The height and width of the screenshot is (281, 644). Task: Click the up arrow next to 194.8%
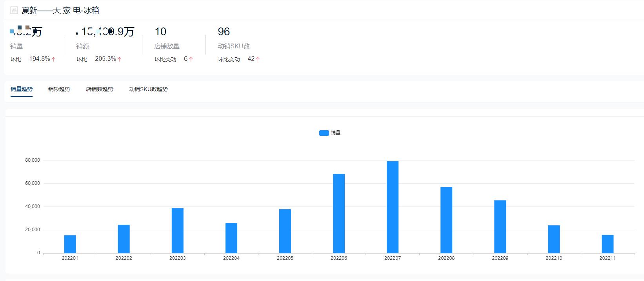coord(54,59)
